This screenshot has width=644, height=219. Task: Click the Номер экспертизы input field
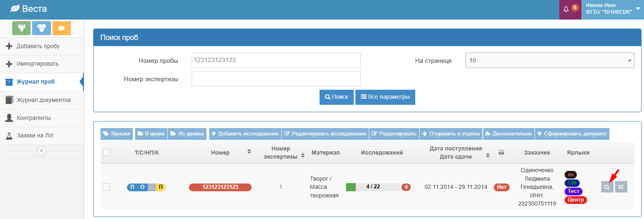pyautogui.click(x=276, y=79)
